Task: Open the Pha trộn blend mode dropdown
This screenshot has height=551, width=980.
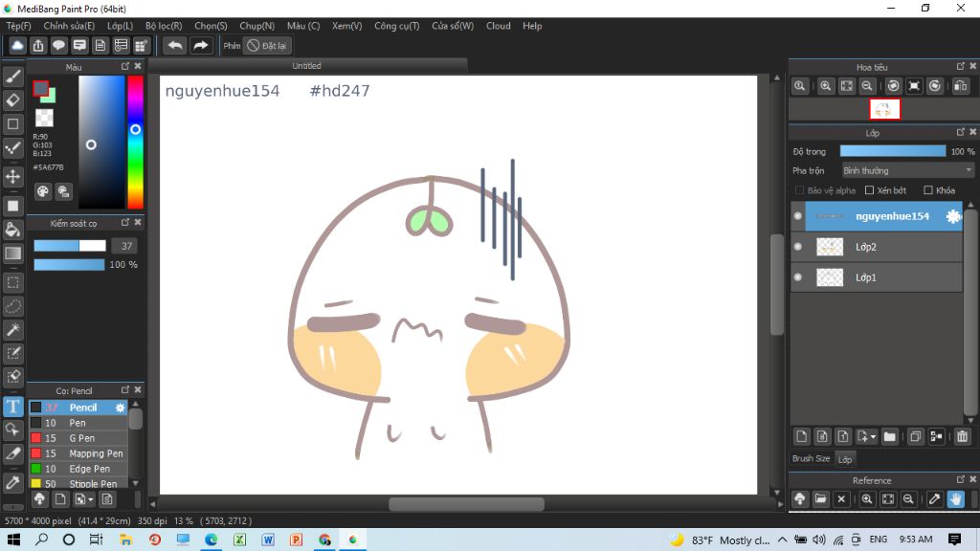Action: [x=907, y=170]
